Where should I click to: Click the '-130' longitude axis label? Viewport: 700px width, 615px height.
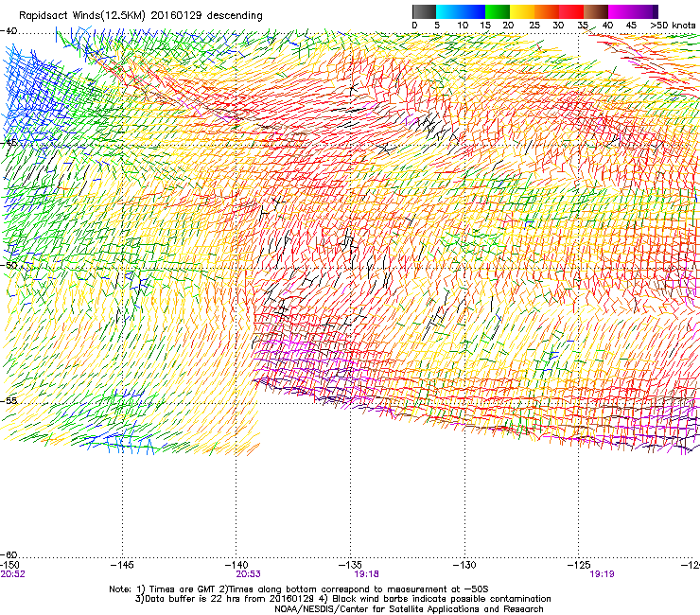coord(464,565)
